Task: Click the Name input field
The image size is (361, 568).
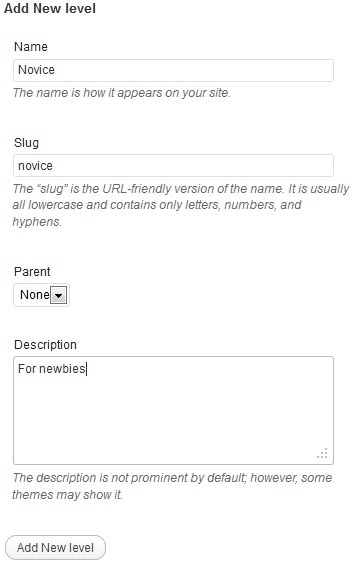Action: point(173,70)
